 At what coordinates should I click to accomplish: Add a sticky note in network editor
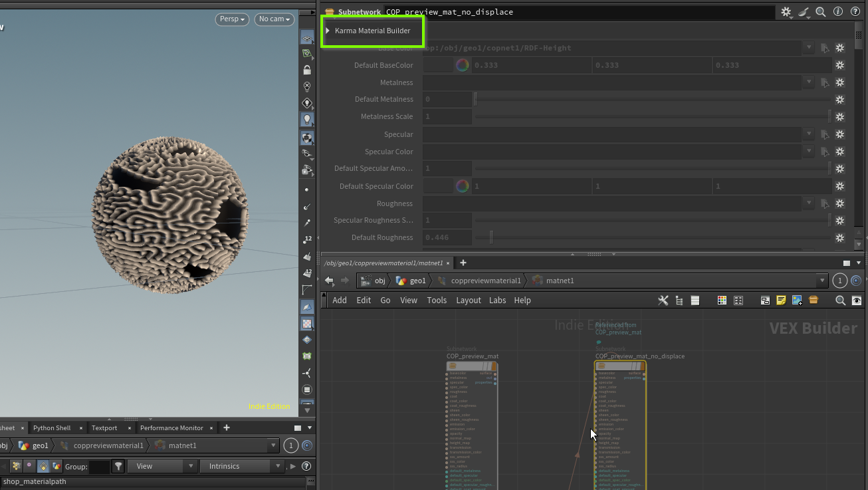(x=781, y=301)
